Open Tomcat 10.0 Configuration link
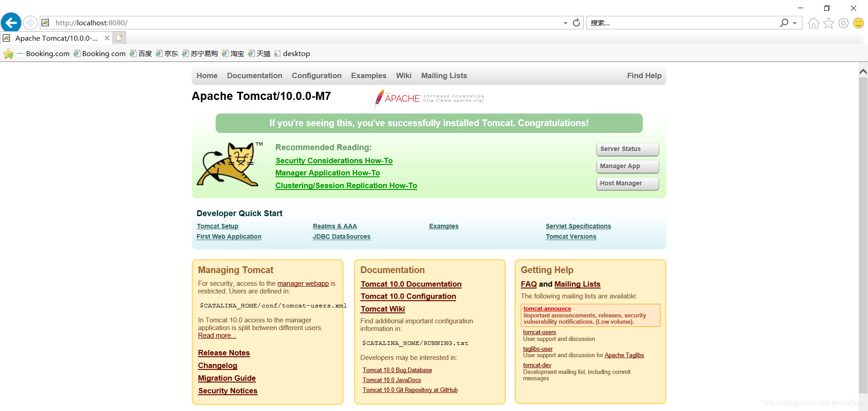868x411 pixels. [x=408, y=296]
